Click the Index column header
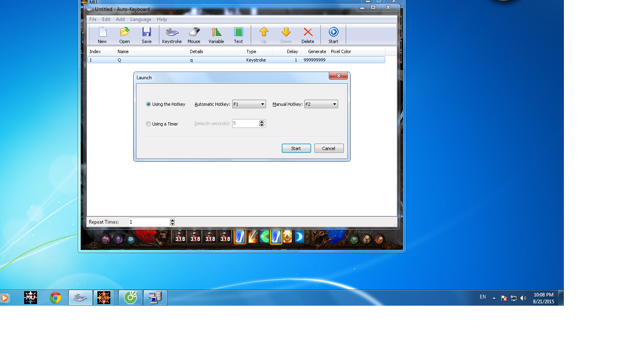The image size is (644, 362). (101, 51)
